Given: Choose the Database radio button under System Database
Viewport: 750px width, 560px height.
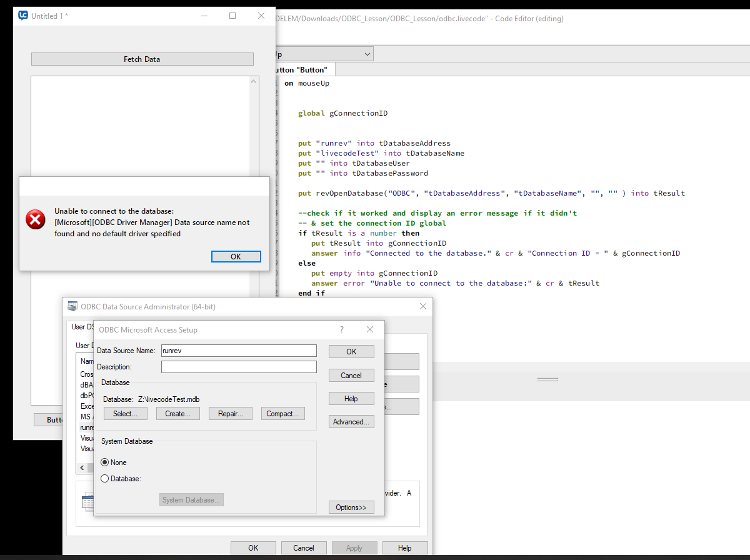Looking at the screenshot, I should click(x=105, y=479).
